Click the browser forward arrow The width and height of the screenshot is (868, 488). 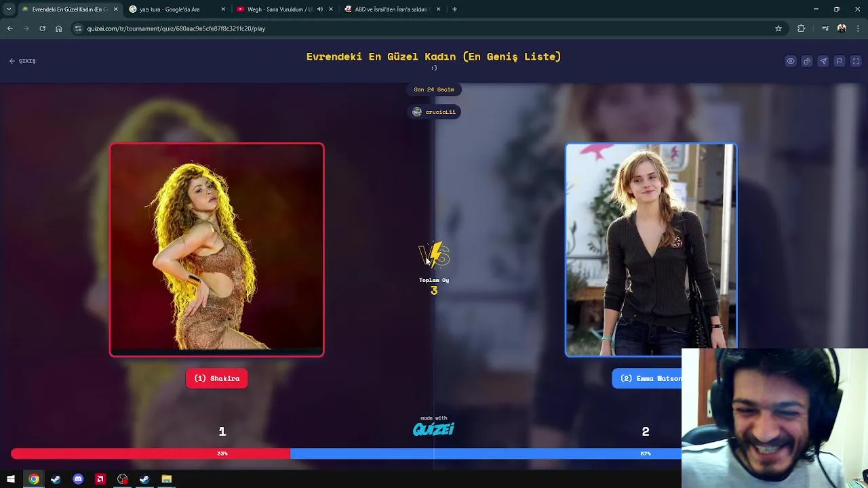point(26,28)
